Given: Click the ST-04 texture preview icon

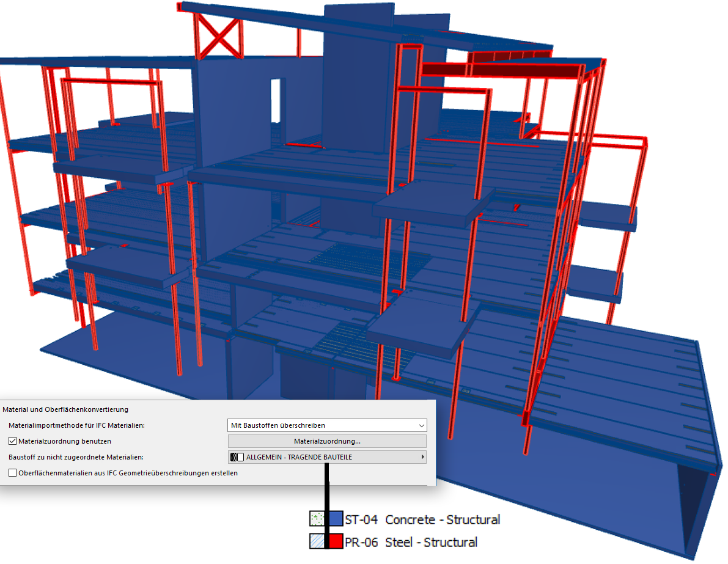Looking at the screenshot, I should [317, 519].
